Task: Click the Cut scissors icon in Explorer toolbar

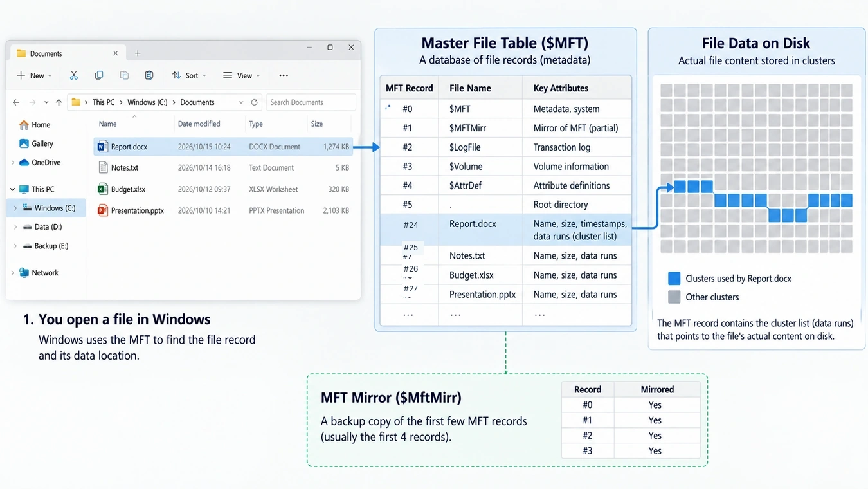Action: coord(74,75)
